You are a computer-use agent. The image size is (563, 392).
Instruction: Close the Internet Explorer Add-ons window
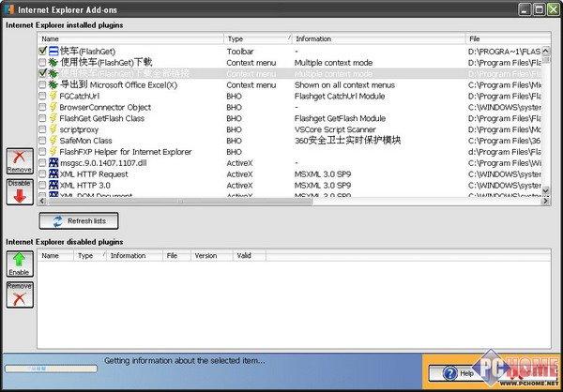click(x=553, y=9)
